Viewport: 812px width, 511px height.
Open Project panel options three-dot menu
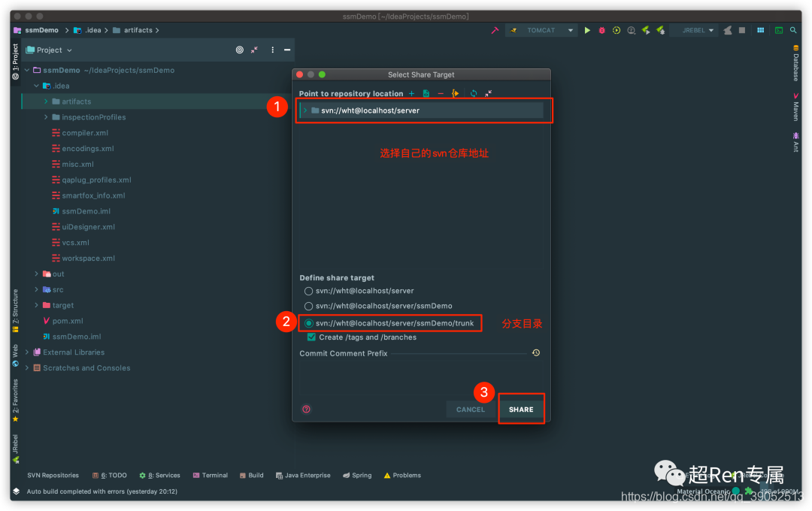(x=272, y=50)
